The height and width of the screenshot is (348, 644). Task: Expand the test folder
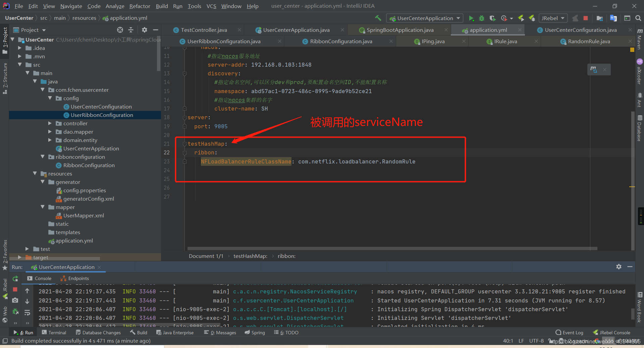coord(27,249)
